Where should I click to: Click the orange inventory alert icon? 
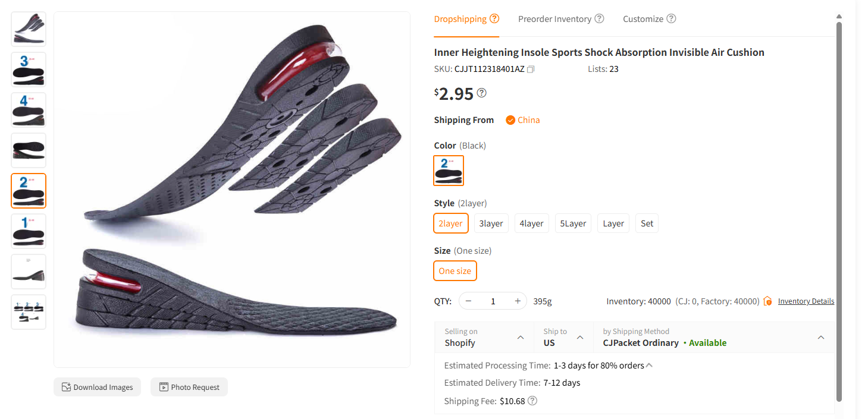coord(767,301)
